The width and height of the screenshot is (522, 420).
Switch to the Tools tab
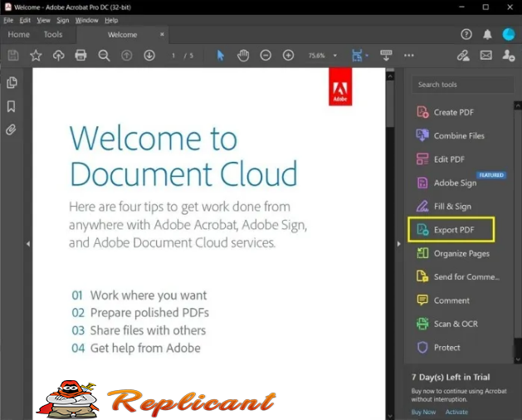pyautogui.click(x=53, y=34)
